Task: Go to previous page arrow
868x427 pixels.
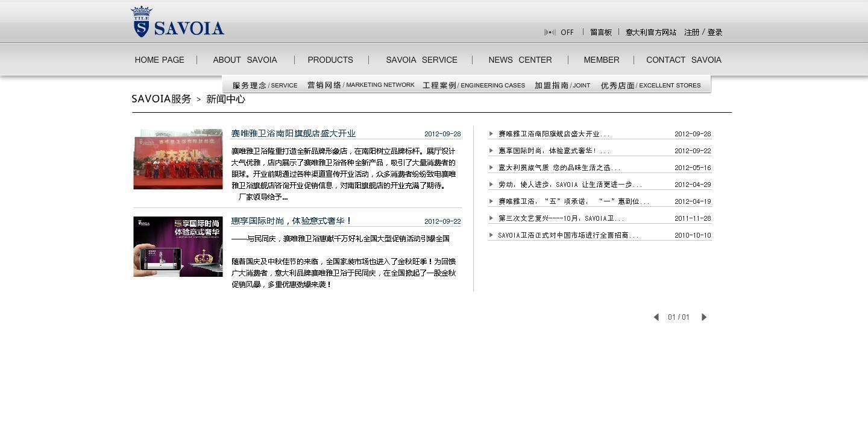Action: coord(656,317)
